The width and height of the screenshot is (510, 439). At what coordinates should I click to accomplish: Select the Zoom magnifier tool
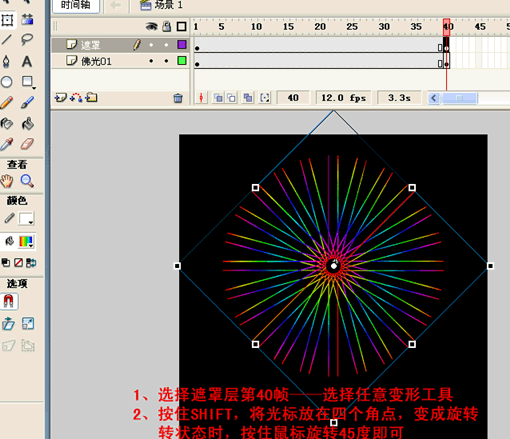click(x=27, y=181)
